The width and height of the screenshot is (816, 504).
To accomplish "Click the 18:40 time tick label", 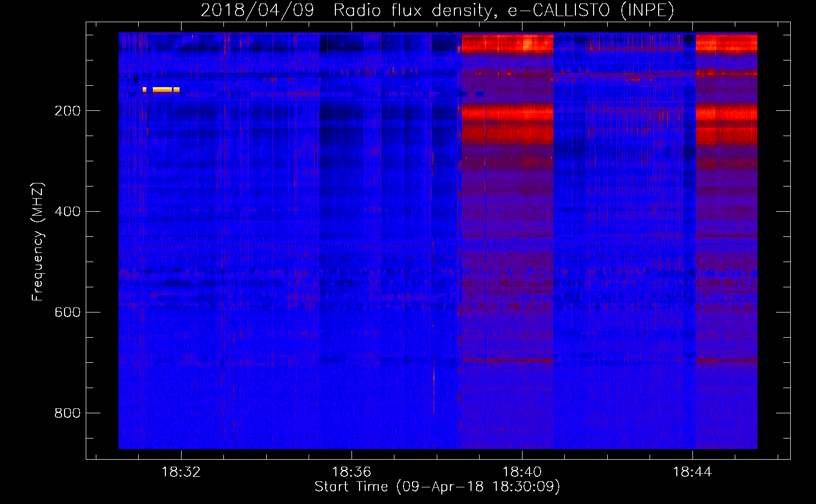I will (x=522, y=472).
